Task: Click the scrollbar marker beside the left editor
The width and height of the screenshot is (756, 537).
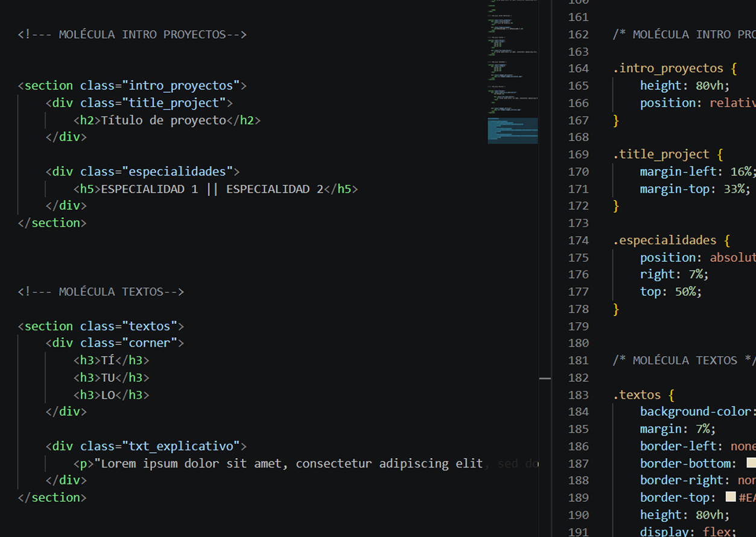Action: point(545,378)
